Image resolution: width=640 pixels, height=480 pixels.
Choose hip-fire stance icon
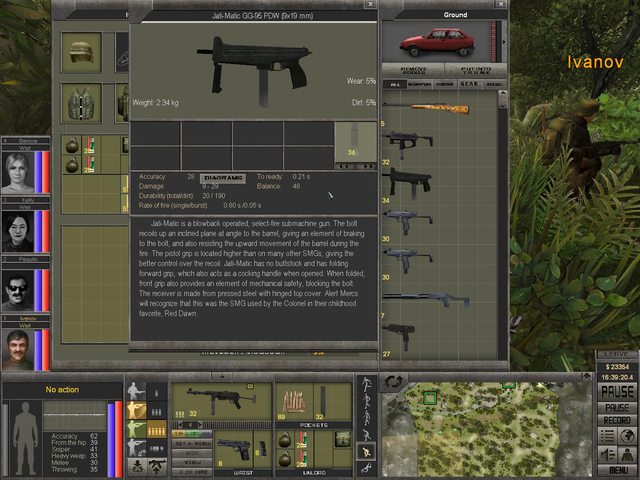(136, 392)
